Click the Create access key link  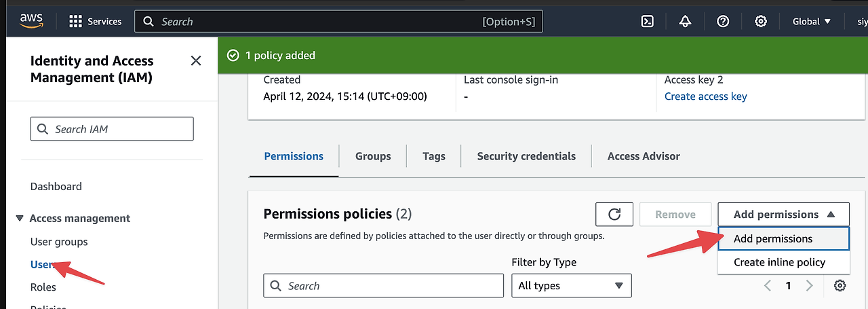(705, 96)
